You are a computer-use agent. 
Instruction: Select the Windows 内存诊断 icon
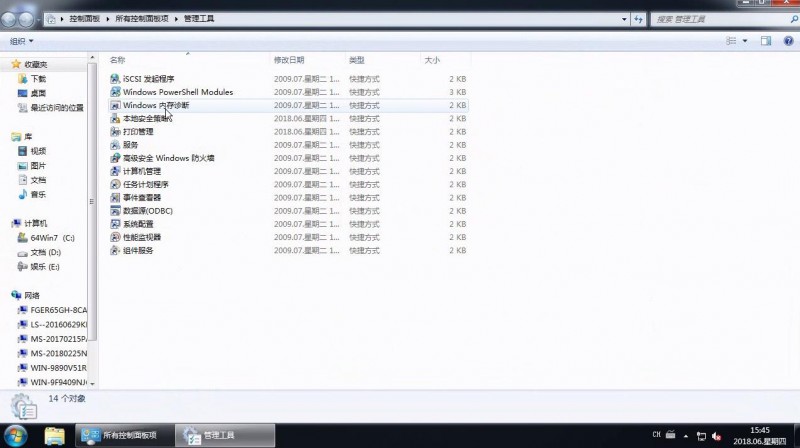click(115, 105)
